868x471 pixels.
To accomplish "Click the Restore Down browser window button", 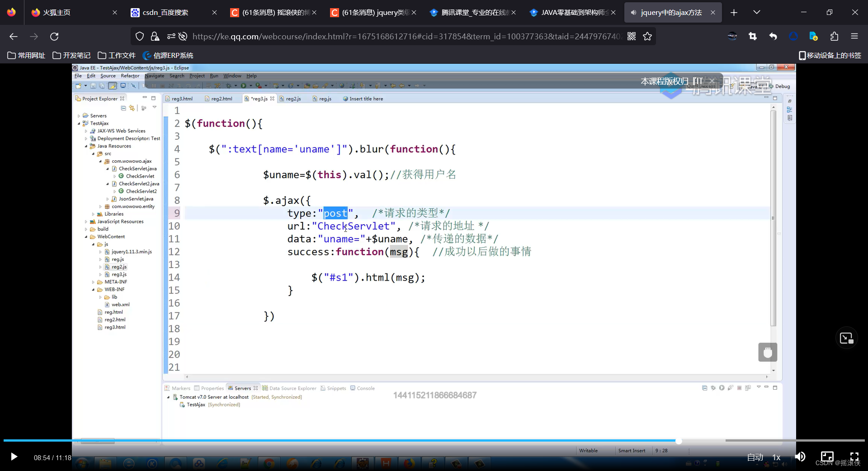I will (829, 12).
